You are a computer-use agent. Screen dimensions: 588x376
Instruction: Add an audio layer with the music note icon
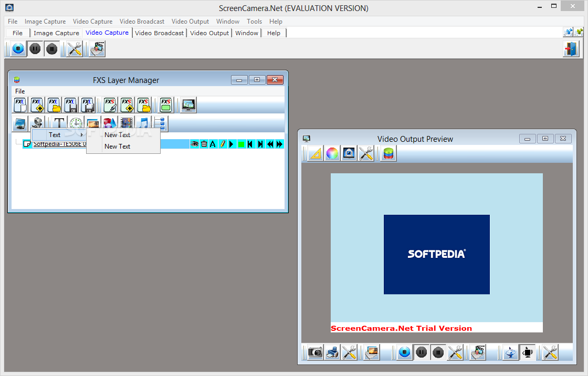point(143,123)
